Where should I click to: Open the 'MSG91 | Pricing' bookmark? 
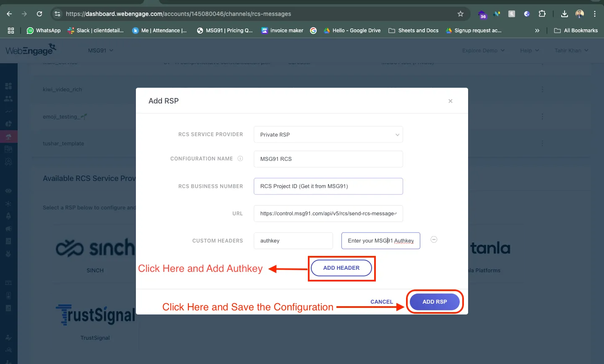point(225,31)
